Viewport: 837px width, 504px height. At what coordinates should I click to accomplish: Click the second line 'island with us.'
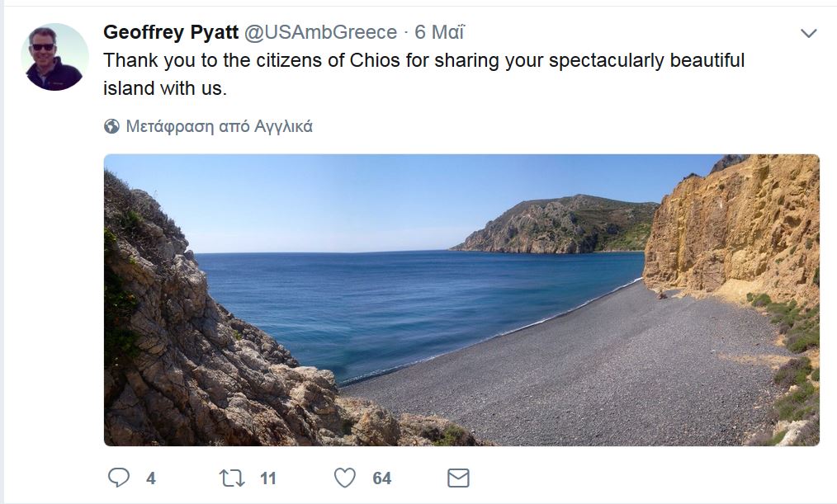coord(165,88)
